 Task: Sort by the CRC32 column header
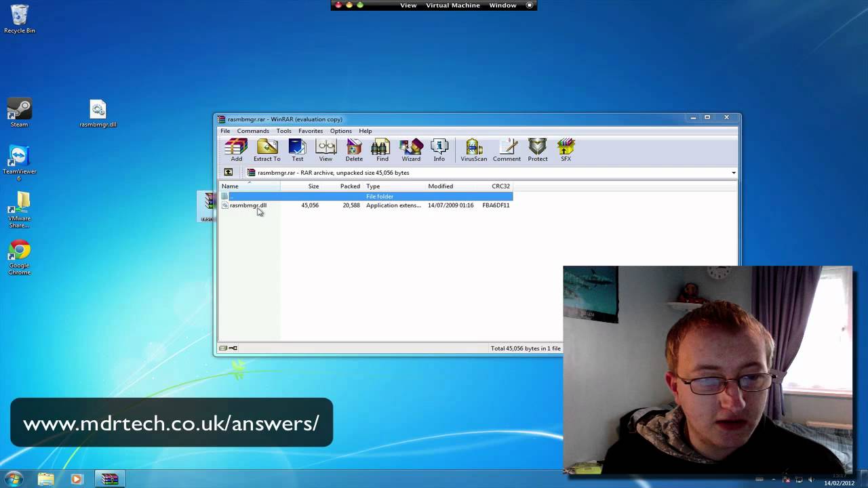pyautogui.click(x=496, y=186)
